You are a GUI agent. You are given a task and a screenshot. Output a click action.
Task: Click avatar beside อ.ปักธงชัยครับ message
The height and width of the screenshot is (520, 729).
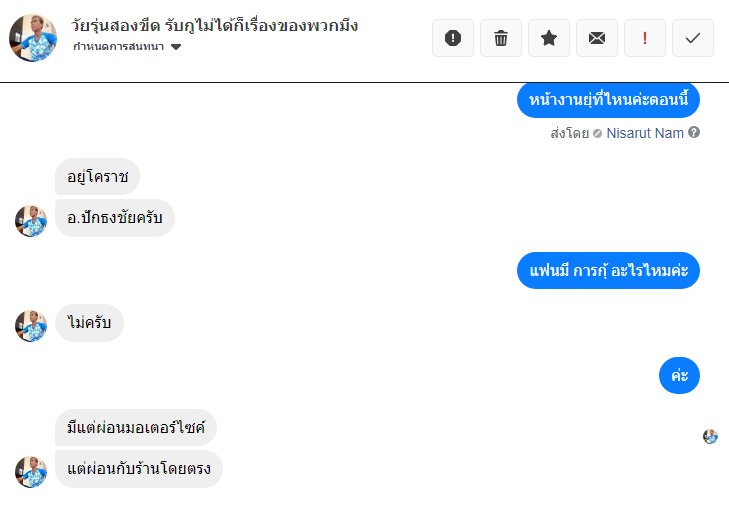tap(31, 220)
